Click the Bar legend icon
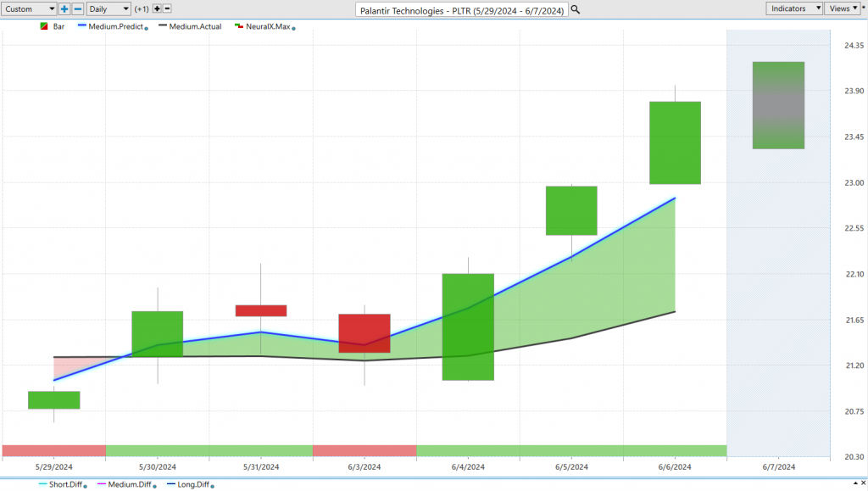The width and height of the screenshot is (868, 491). coord(44,26)
